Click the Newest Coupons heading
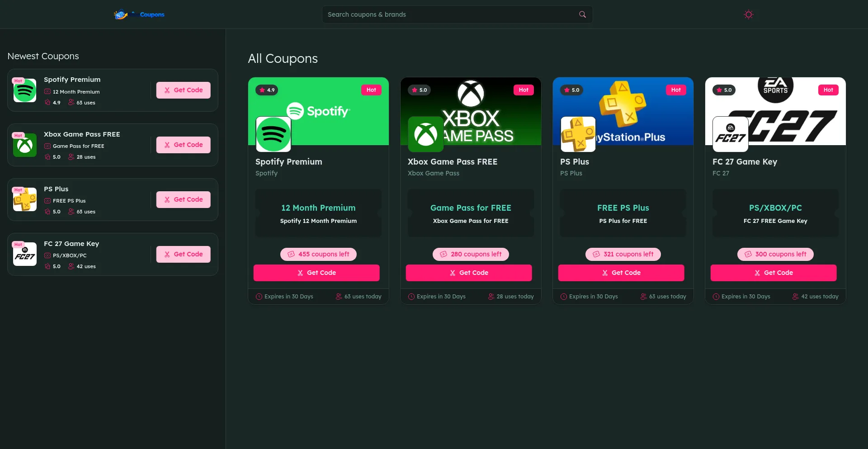The image size is (868, 449). pos(43,56)
